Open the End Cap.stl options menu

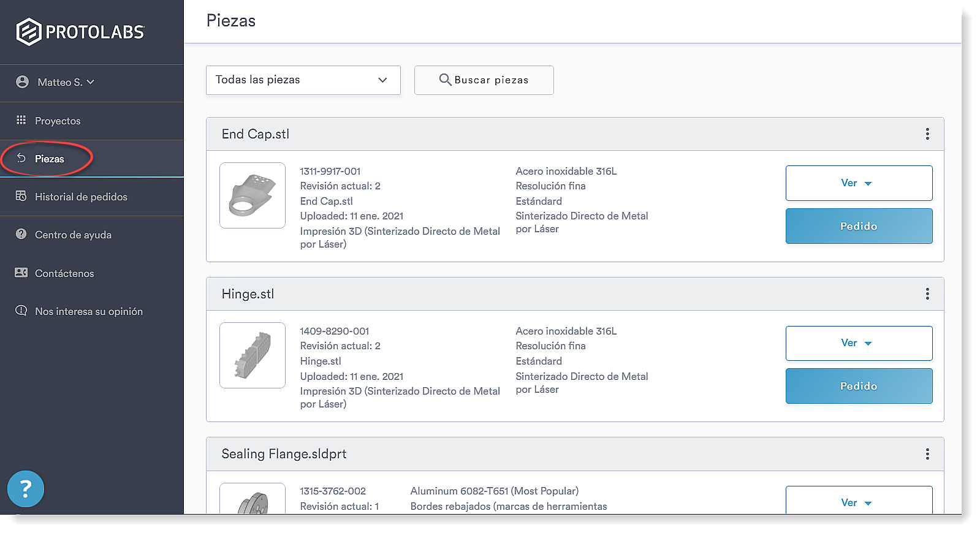tap(927, 134)
